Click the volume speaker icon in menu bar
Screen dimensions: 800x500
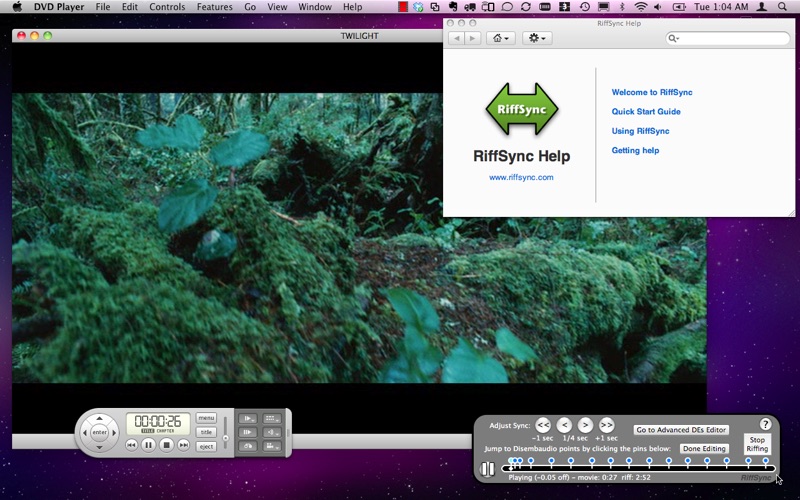coord(658,7)
